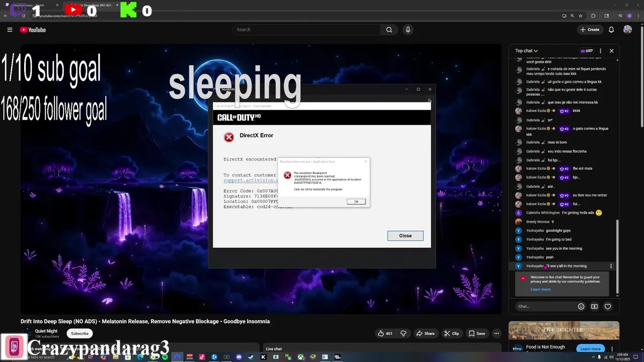The height and width of the screenshot is (362, 644).
Task: Start voice search with the microphone icon
Action: (x=408, y=30)
